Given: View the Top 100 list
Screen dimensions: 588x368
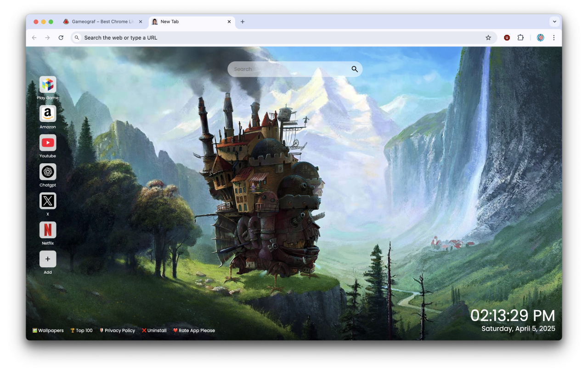Looking at the screenshot, I should [x=81, y=330].
